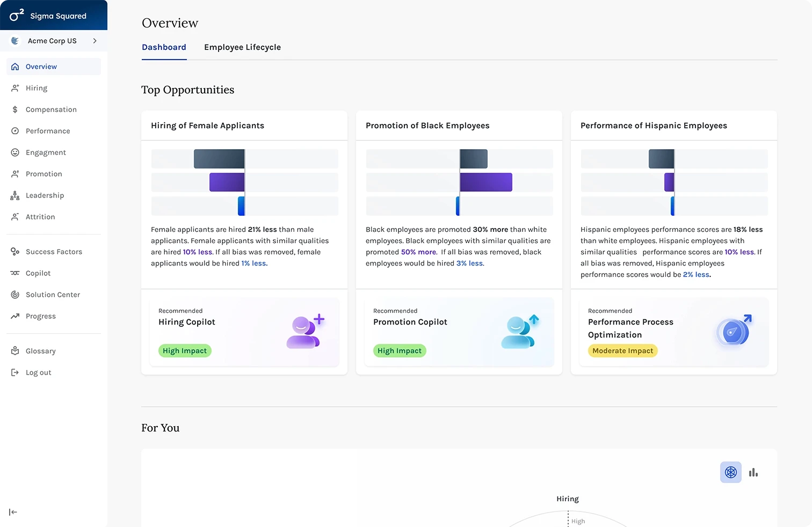Open the Success Factors menu label
This screenshot has width=812, height=527.
point(54,252)
